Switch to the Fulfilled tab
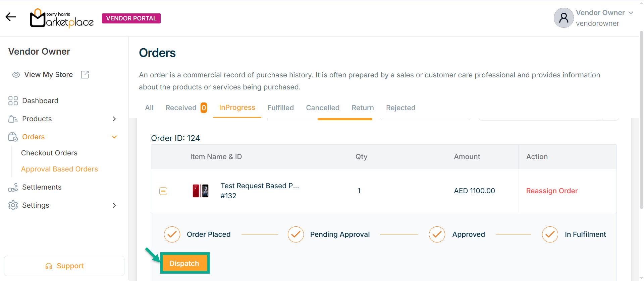 click(280, 108)
